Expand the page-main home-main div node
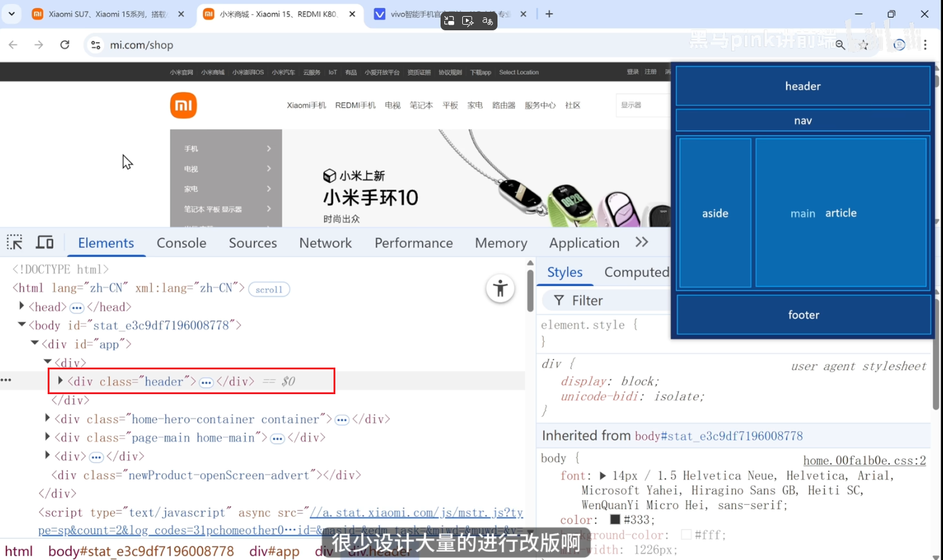This screenshot has width=943, height=560. (48, 437)
